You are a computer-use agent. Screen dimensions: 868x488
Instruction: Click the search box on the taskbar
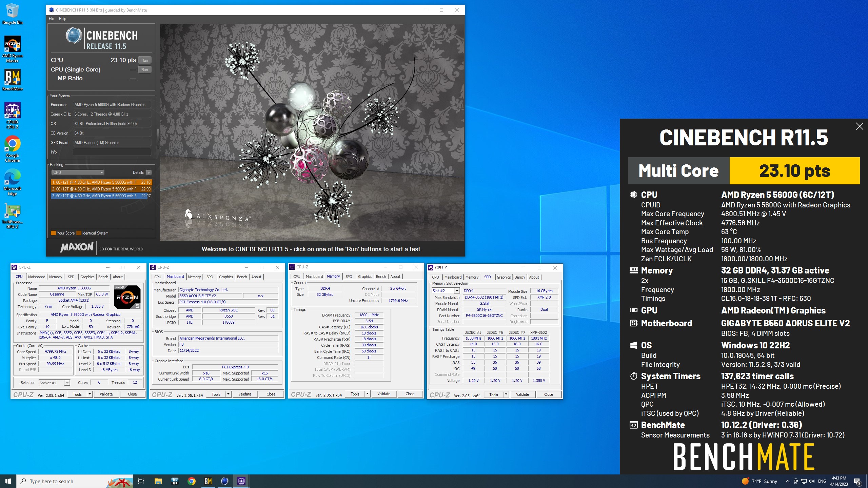click(x=75, y=481)
